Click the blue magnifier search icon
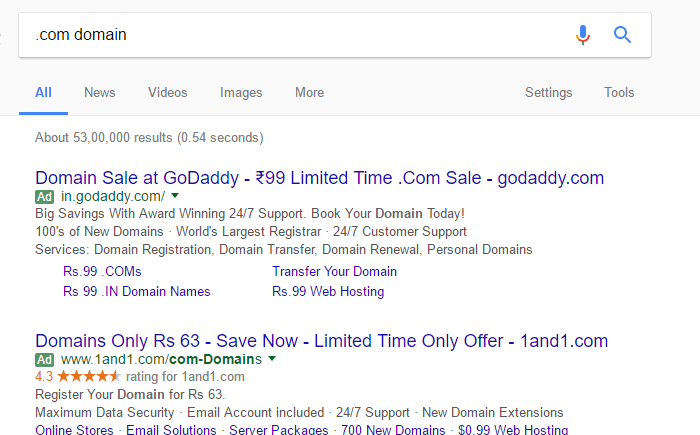The width and height of the screenshot is (700, 435). tap(622, 34)
